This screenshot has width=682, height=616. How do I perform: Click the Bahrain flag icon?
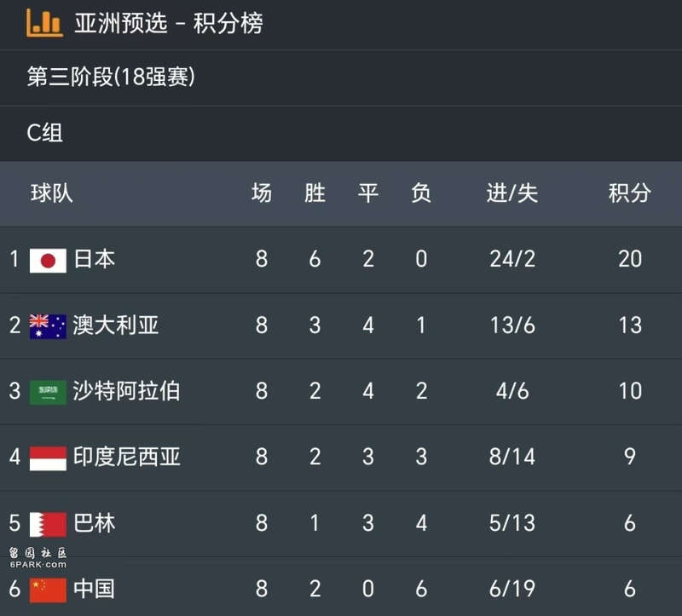tap(48, 524)
